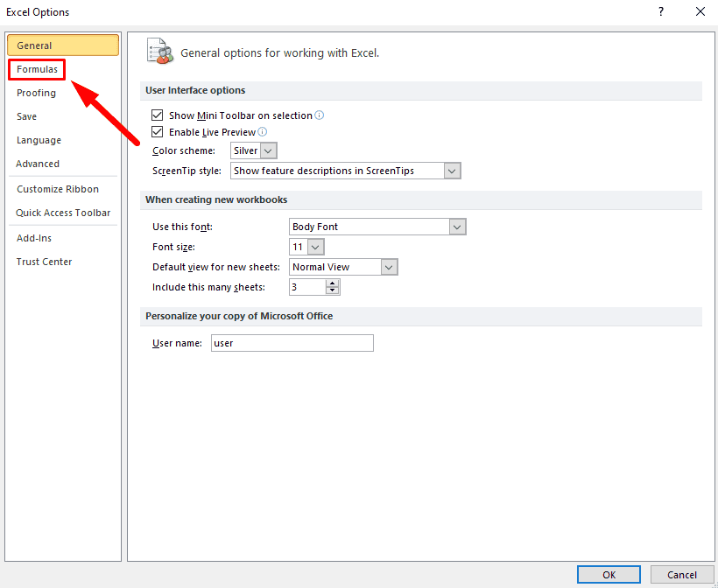Close the Excel Options dialog
The width and height of the screenshot is (718, 588).
(x=700, y=12)
